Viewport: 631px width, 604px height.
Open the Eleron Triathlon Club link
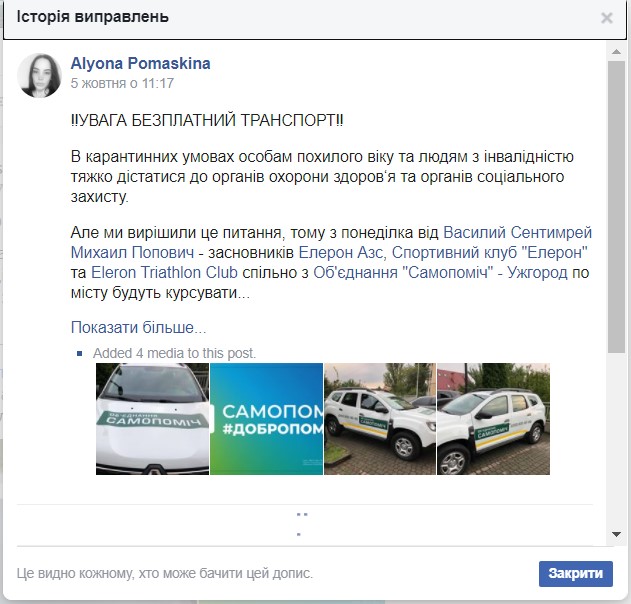(165, 272)
